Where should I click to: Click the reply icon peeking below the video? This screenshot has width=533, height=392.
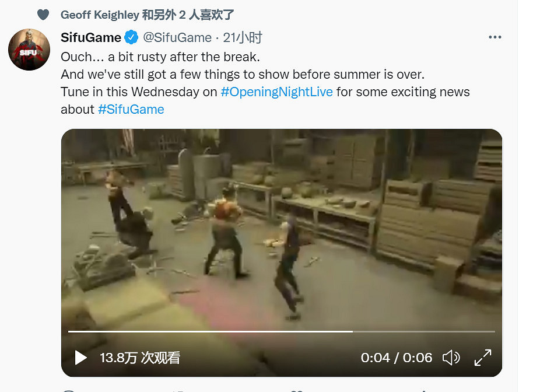coord(69,391)
